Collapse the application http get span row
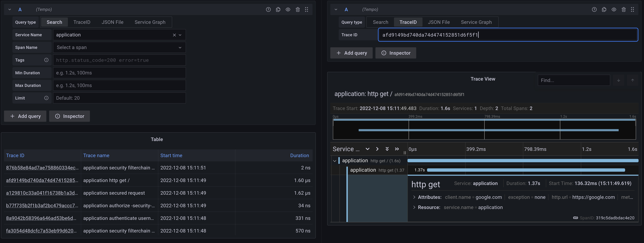Viewport: 644px width, 243px height. (x=335, y=160)
